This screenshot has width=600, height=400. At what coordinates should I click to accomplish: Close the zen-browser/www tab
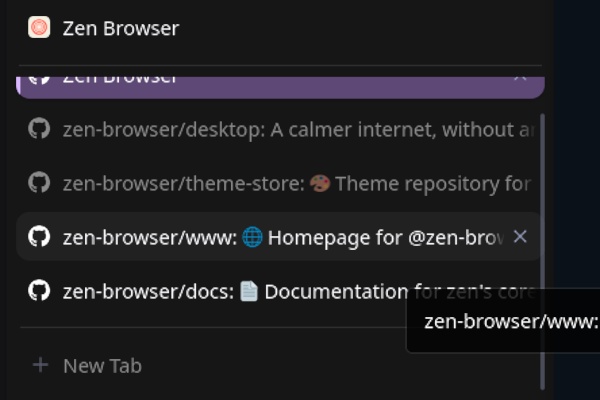pos(520,237)
